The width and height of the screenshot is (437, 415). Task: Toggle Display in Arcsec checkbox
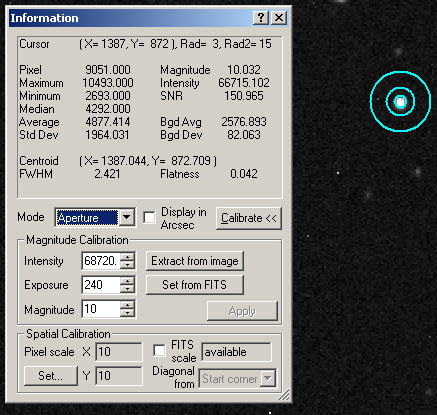(x=149, y=218)
